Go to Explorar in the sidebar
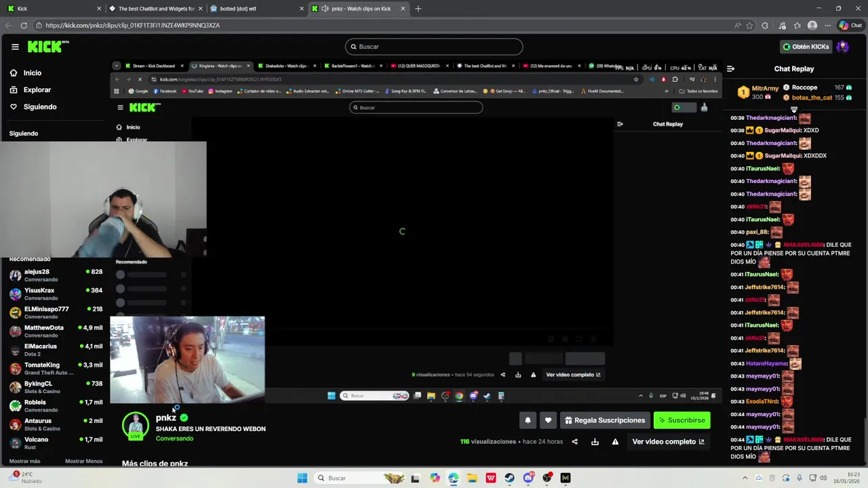 pos(30,89)
